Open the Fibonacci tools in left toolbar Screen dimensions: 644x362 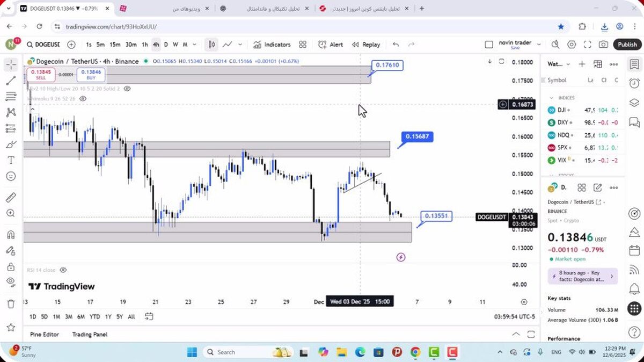tap(11, 97)
